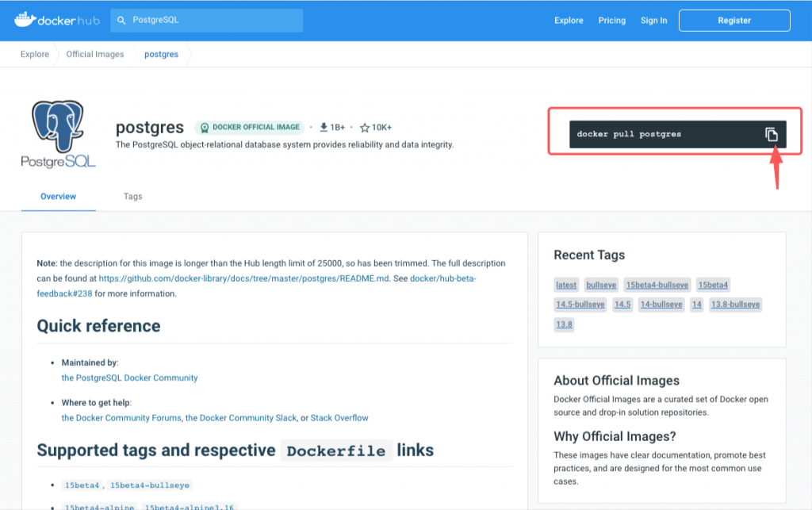
Task: Open the GitHub README.md link
Action: click(244, 278)
